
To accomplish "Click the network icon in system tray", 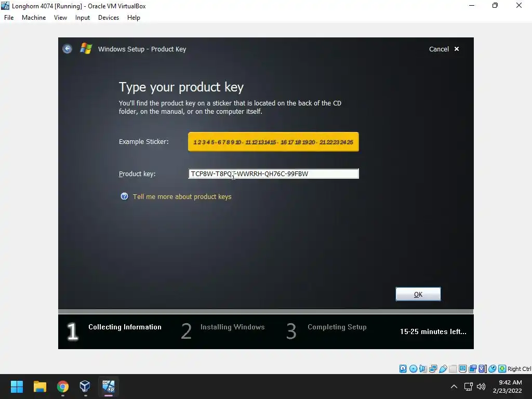I will point(468,387).
